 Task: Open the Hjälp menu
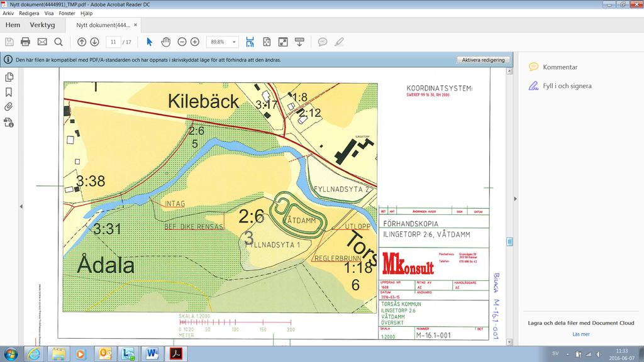pos(86,13)
